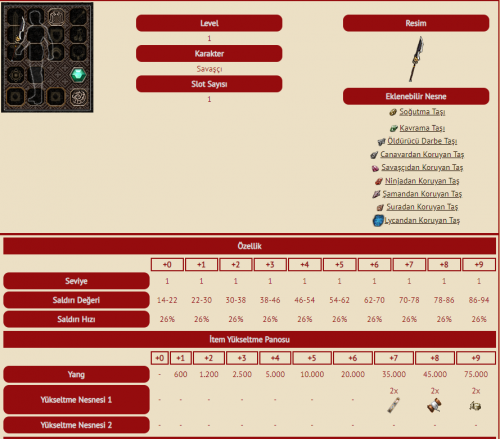Viewport: 500px width, 439px height.
Task: Select +3 column in Yükseltme Panosu table
Action: (242, 358)
